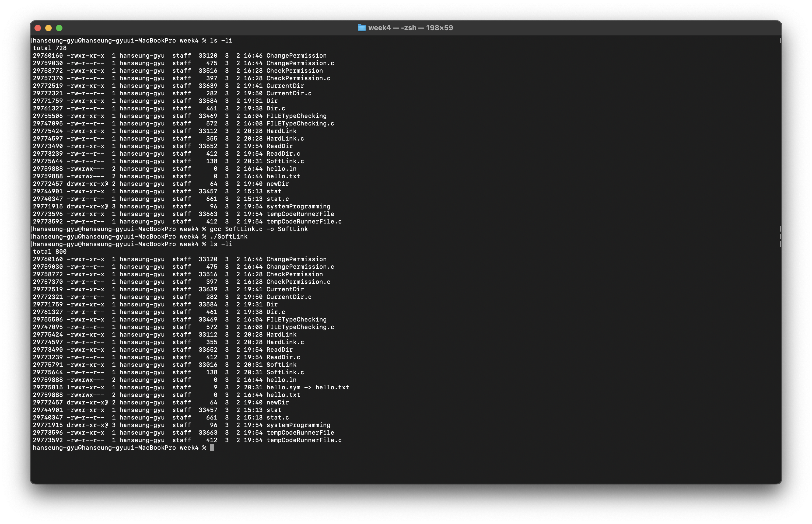Viewport: 812px width, 524px height.
Task: Click "CheckPermission" executable in the total 728 listing
Action: (x=295, y=71)
